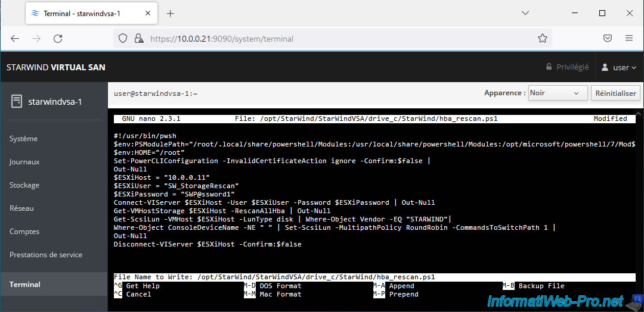The width and height of the screenshot is (644, 312).
Task: Click the browser back arrow icon
Action: pyautogui.click(x=15, y=38)
